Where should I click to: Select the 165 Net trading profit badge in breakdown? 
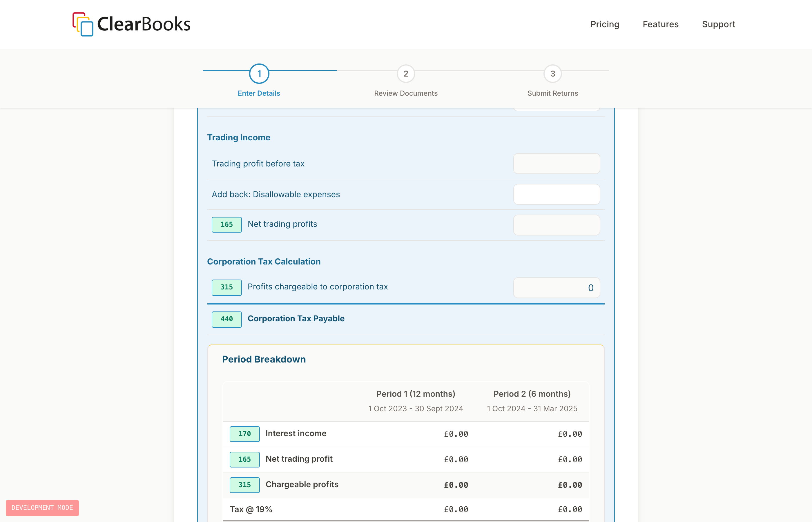[x=244, y=459]
